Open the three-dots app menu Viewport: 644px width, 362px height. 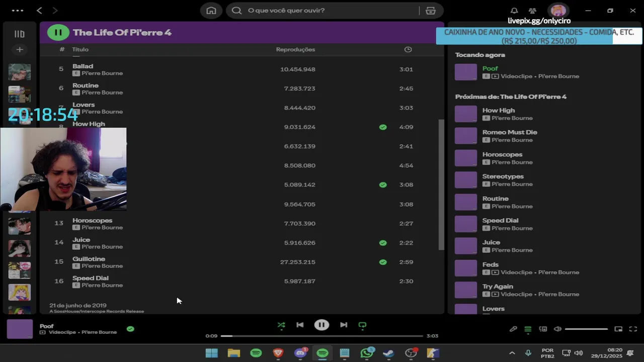pyautogui.click(x=17, y=11)
